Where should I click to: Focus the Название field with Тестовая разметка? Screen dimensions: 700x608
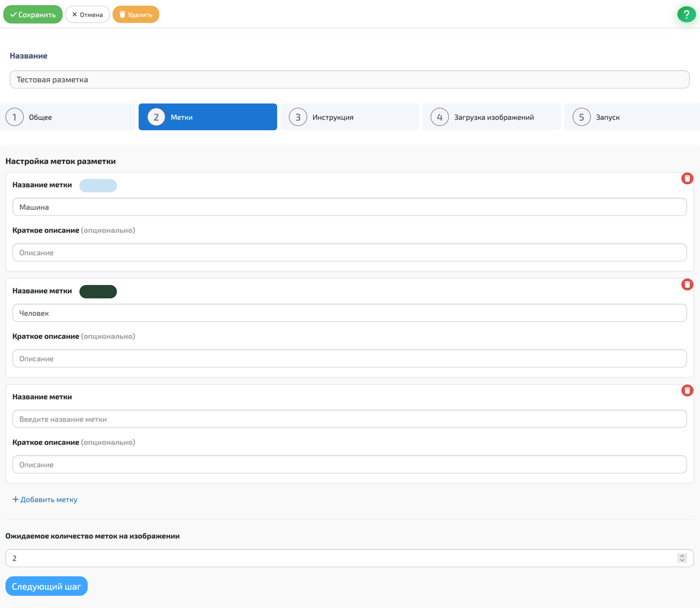[349, 79]
